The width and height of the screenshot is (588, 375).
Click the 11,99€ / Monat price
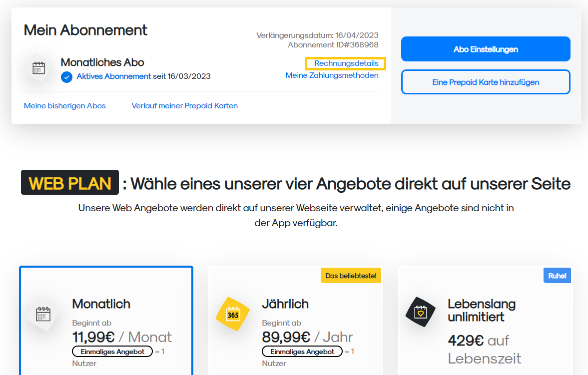[x=122, y=337]
